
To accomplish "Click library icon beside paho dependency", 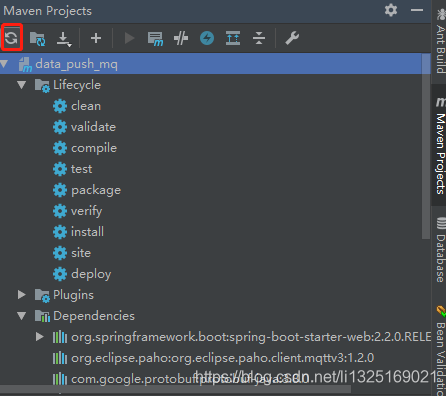I will [x=60, y=358].
